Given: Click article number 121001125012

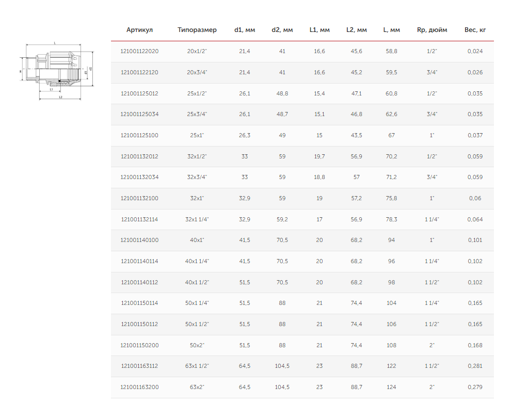Looking at the screenshot, I should tap(139, 93).
